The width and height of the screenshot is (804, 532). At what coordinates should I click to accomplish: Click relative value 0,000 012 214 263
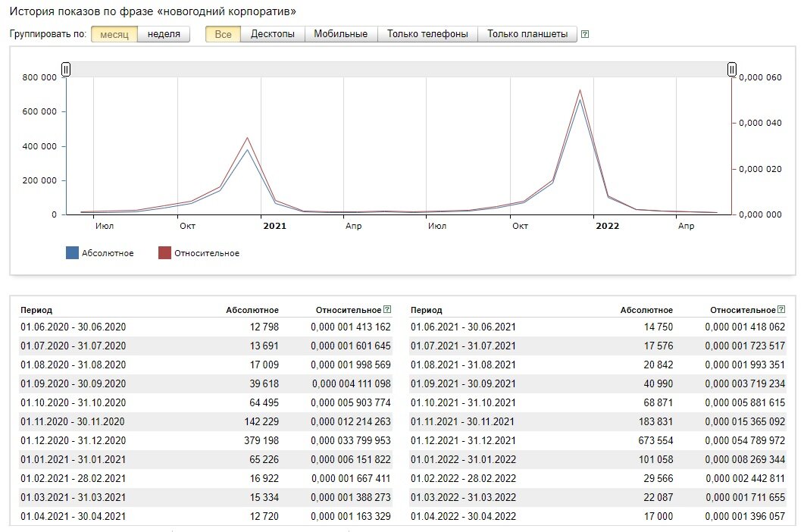point(351,421)
